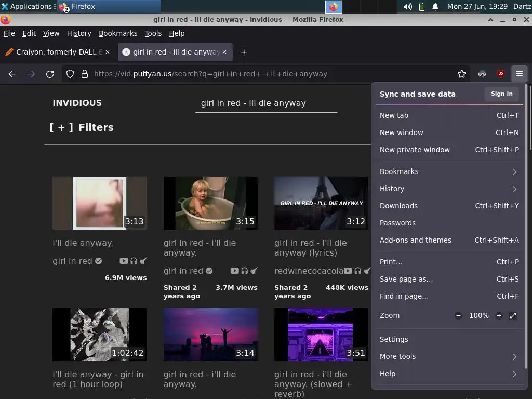Open the 3:13 video thumbnail
The width and height of the screenshot is (532, 399).
pos(100,203)
